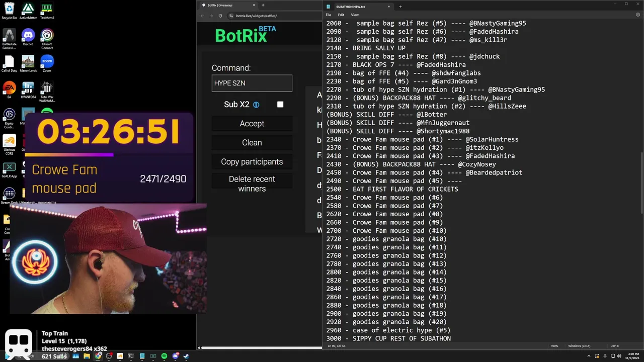Launch HWiNFO64 from the desktop
Viewport: 644px width, 362px height.
coord(28,90)
